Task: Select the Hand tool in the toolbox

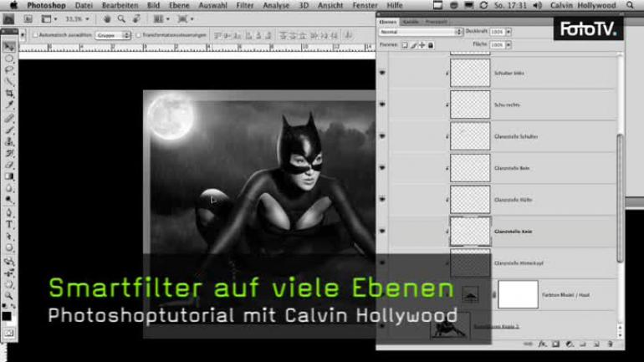Action: point(8,284)
